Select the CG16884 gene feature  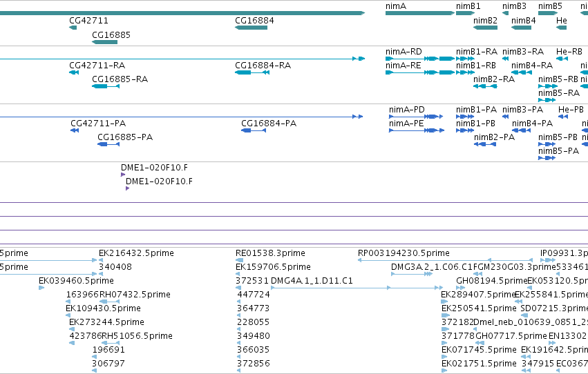251,28
